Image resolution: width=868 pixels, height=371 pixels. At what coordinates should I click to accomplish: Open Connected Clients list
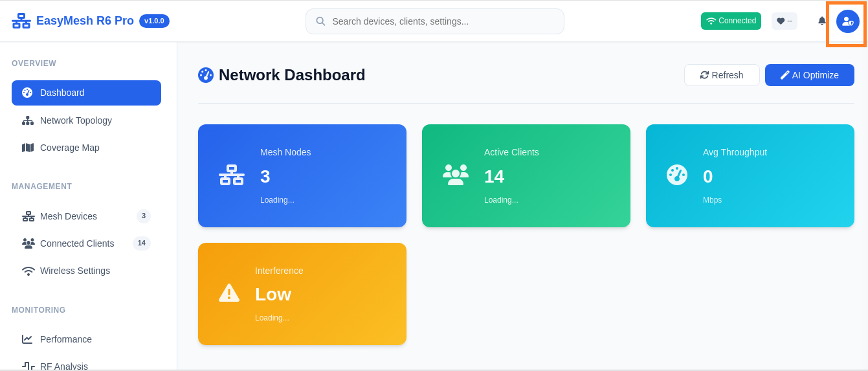86,243
